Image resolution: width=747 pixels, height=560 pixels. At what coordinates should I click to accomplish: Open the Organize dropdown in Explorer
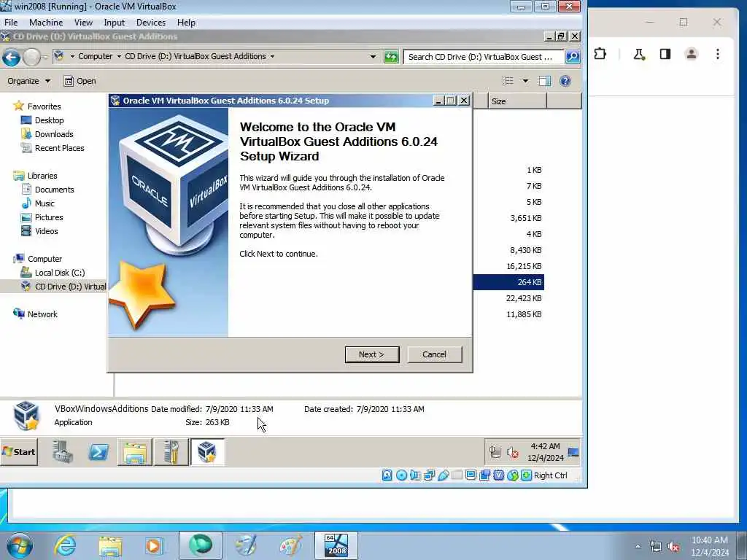tap(28, 81)
